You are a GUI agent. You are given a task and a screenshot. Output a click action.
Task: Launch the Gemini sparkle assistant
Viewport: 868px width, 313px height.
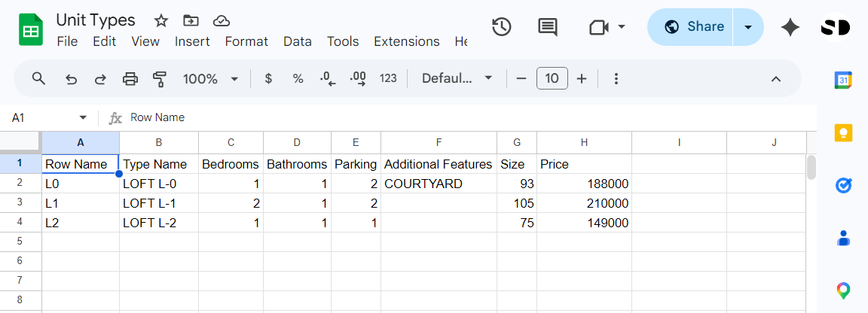click(x=790, y=27)
